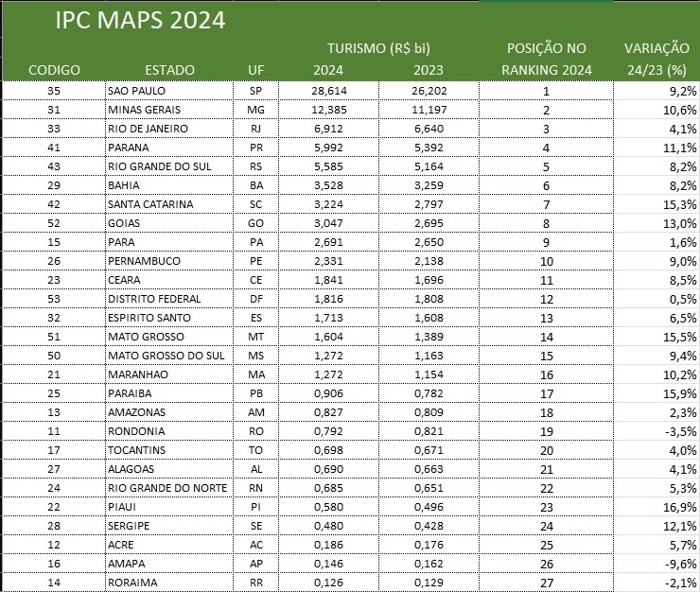
Task: Select the -9,6% variation for Amapa
Action: click(x=656, y=564)
